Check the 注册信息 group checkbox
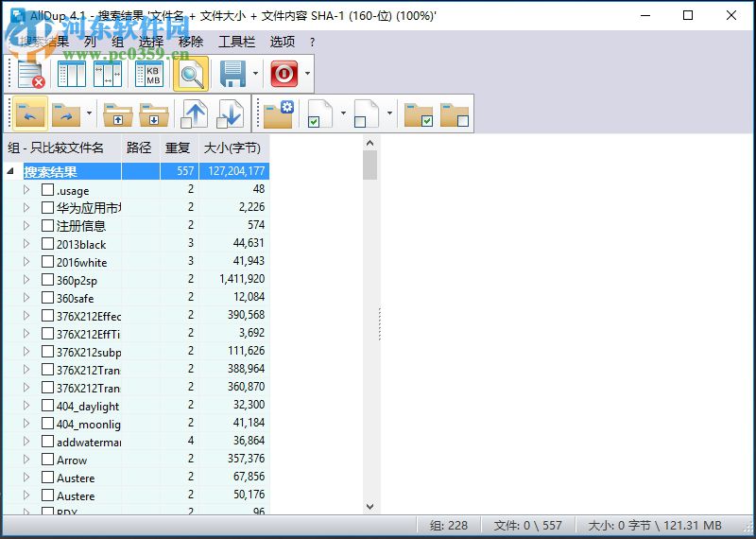The image size is (756, 539). pos(47,226)
